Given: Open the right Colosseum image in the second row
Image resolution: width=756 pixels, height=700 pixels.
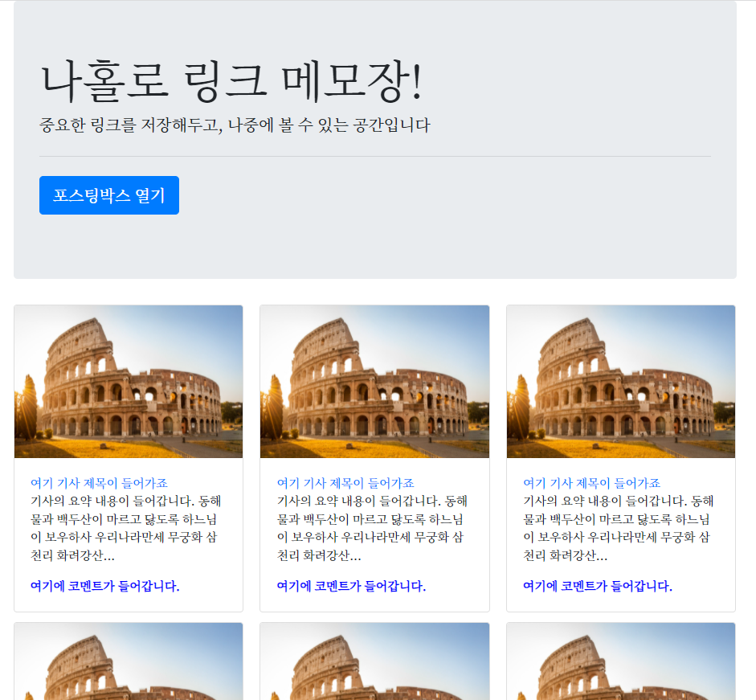Looking at the screenshot, I should (x=621, y=661).
